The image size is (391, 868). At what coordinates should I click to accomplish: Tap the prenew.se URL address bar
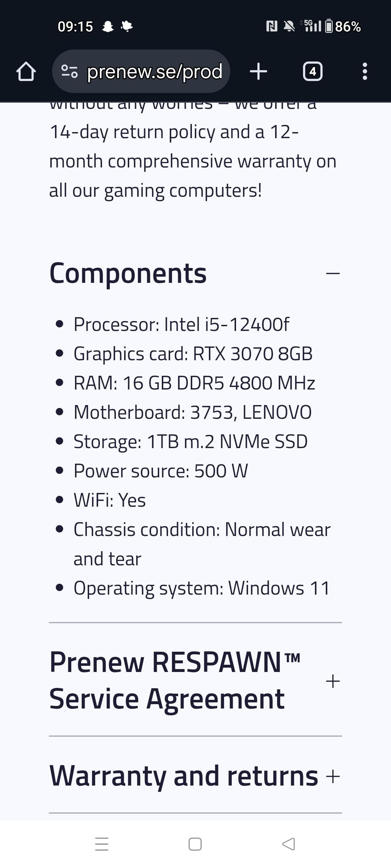[x=155, y=72]
